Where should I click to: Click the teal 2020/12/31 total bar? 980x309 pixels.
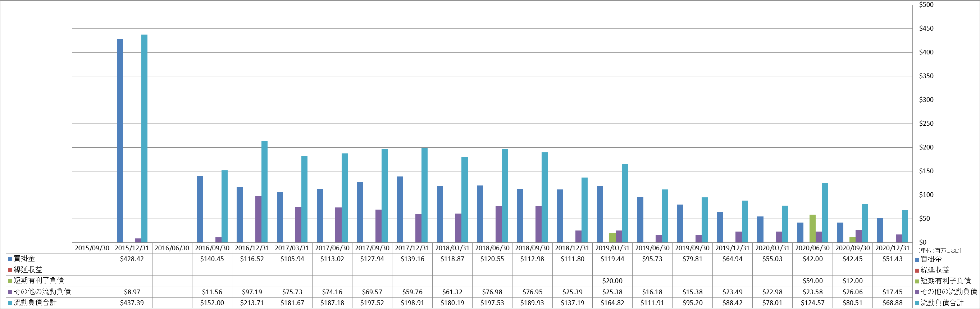coord(905,226)
